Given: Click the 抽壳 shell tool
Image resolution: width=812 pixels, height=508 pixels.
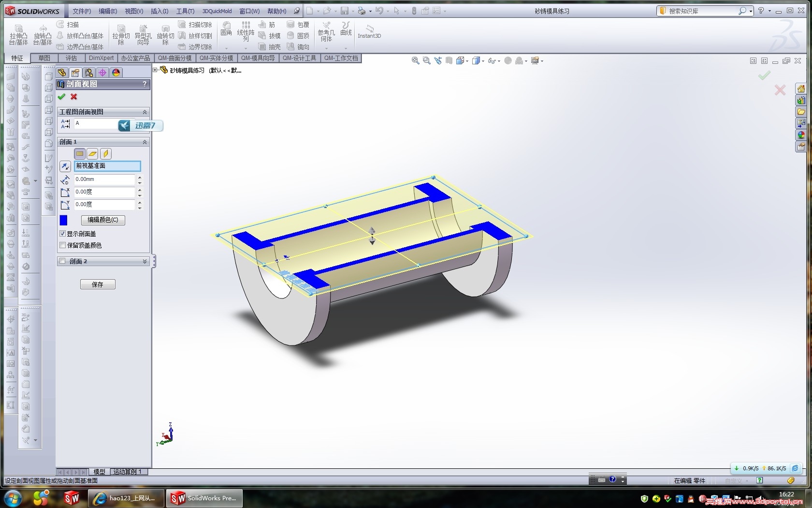Looking at the screenshot, I should pos(269,47).
